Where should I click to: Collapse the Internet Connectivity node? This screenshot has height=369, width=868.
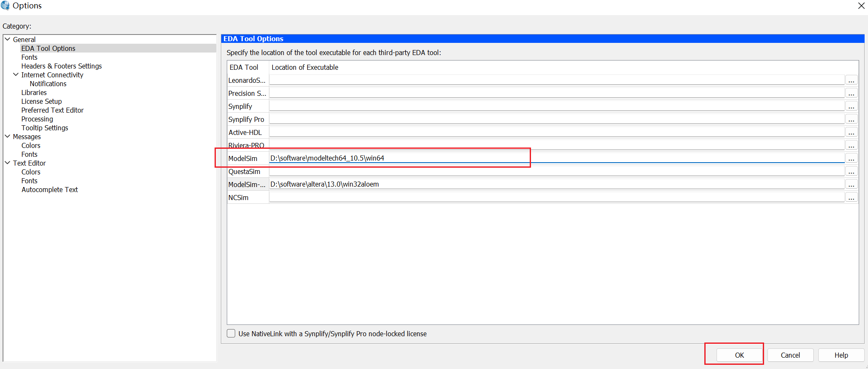coord(16,74)
